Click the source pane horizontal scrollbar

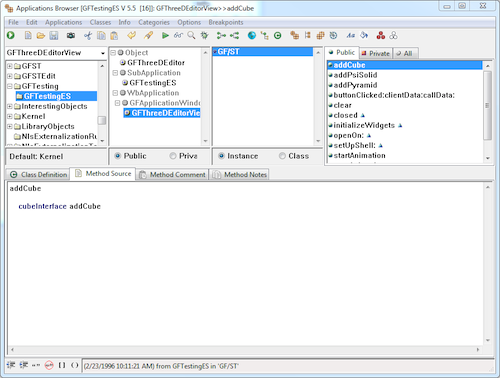click(x=245, y=350)
